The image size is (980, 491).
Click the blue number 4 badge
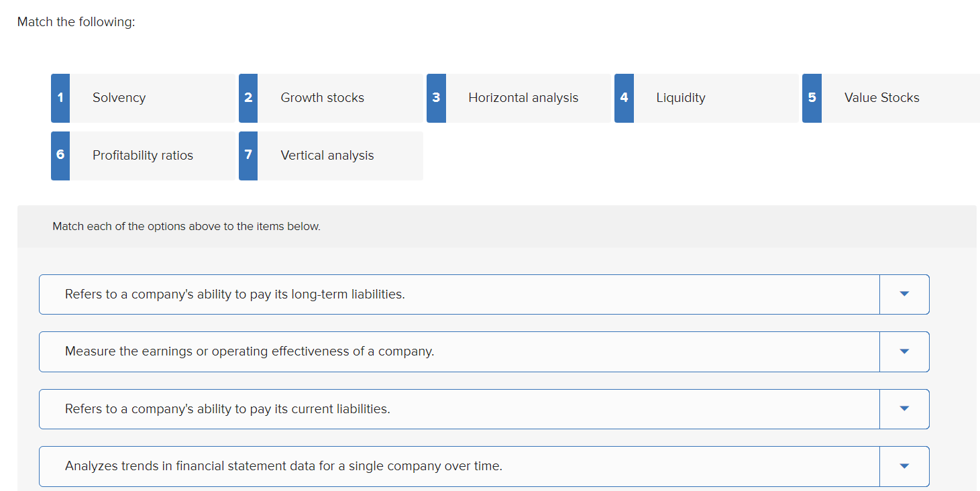[x=624, y=98]
